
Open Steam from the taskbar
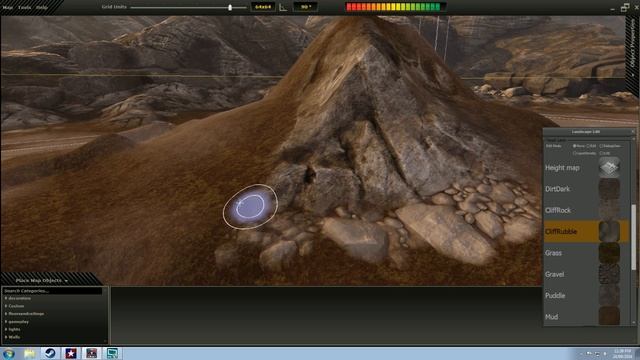50,353
